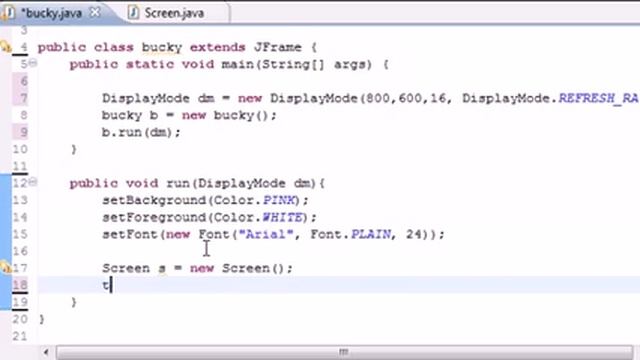Click b.run(dm); statement on line 9
640x360 pixels.
pos(141,132)
